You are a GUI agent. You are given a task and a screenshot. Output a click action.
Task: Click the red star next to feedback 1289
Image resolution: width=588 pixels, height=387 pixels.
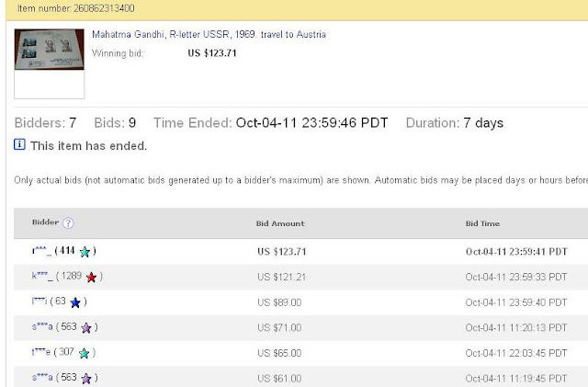tap(91, 277)
